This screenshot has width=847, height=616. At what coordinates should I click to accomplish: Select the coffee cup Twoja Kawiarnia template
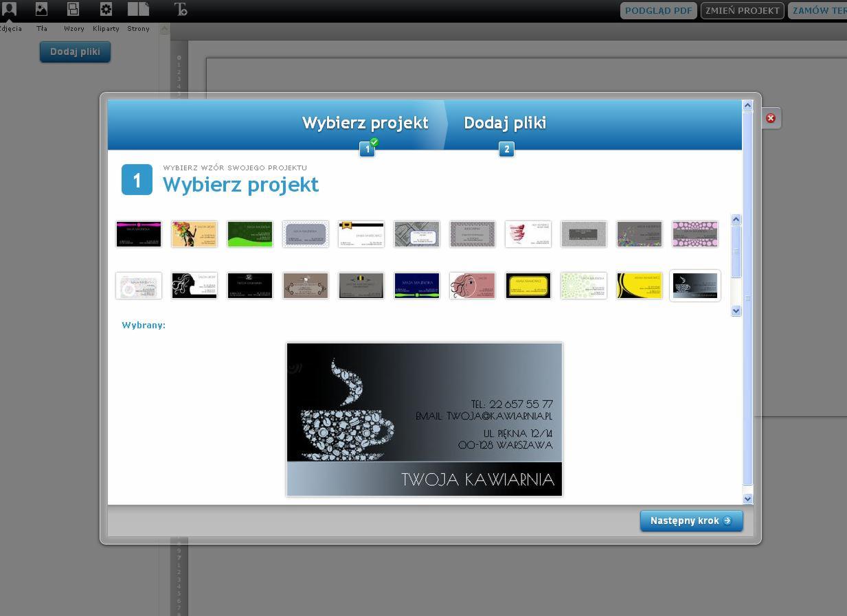point(694,285)
